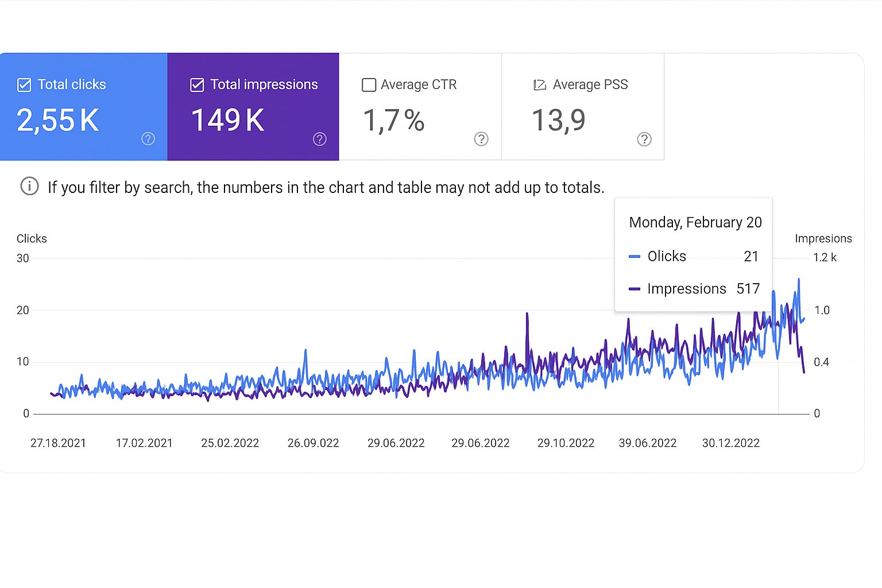The height and width of the screenshot is (588, 882).
Task: Click the blue Olicks legend swatch in tooltip
Action: [635, 257]
